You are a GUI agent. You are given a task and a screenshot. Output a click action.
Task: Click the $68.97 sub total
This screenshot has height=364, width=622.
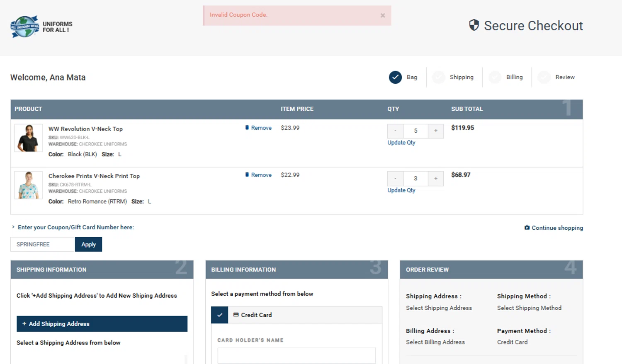tap(461, 175)
